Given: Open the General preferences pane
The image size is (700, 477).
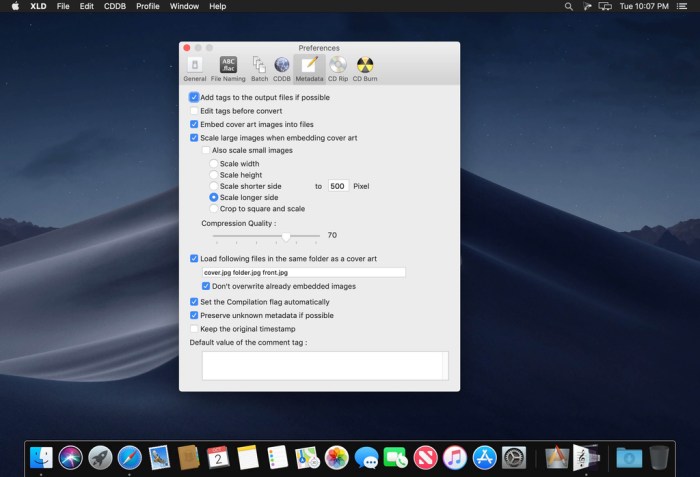Looking at the screenshot, I should pos(194,67).
